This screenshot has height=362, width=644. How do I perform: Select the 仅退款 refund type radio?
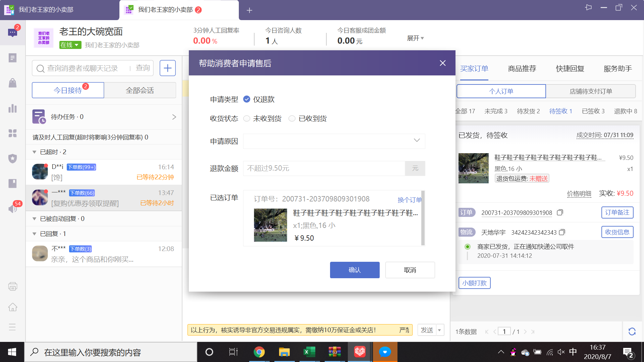tap(247, 99)
